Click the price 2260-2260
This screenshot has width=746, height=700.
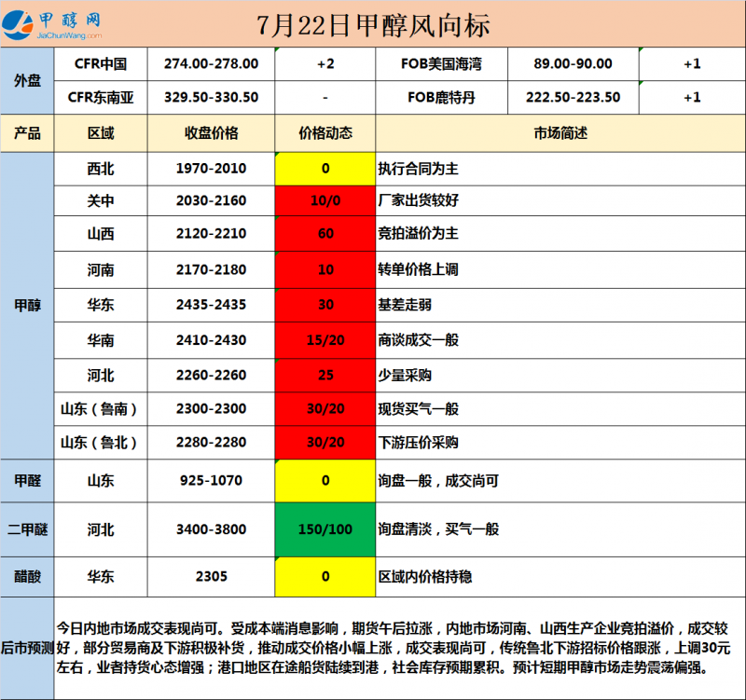pos(212,376)
